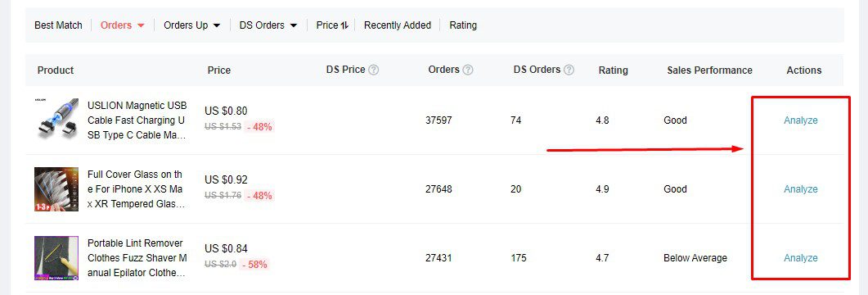Click the Sales Performance column header
This screenshot has width=868, height=295.
pos(709,70)
